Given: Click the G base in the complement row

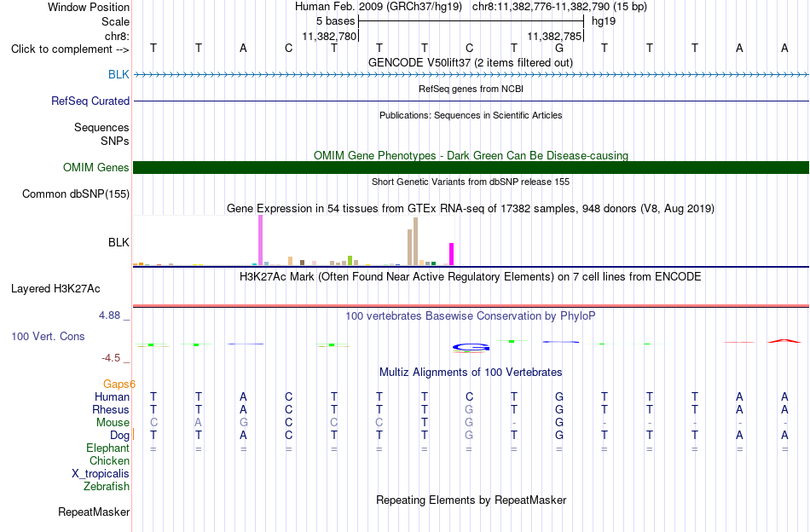Looking at the screenshot, I should (559, 48).
